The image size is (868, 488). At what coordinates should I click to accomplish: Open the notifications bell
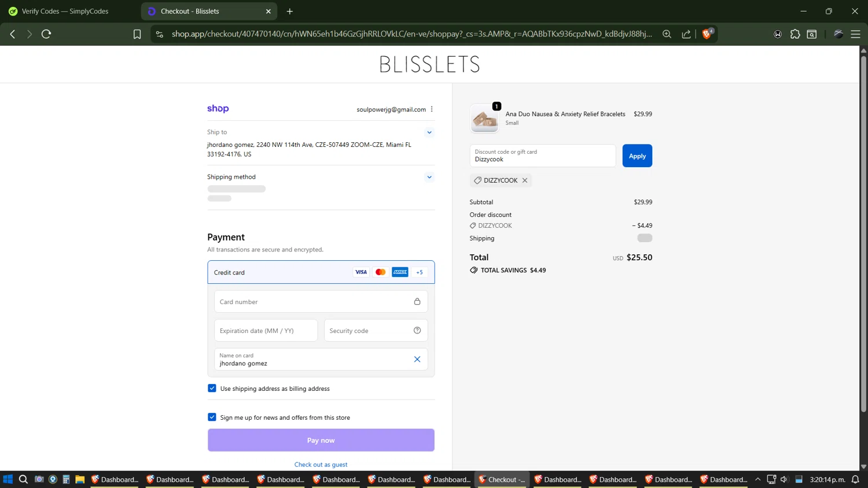[856, 479]
